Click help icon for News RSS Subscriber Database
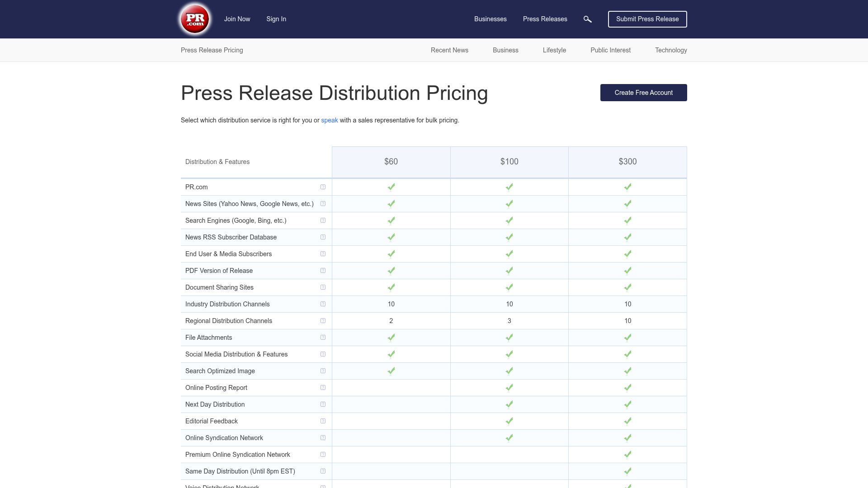Screen dimensions: 868x488 coord(323,237)
